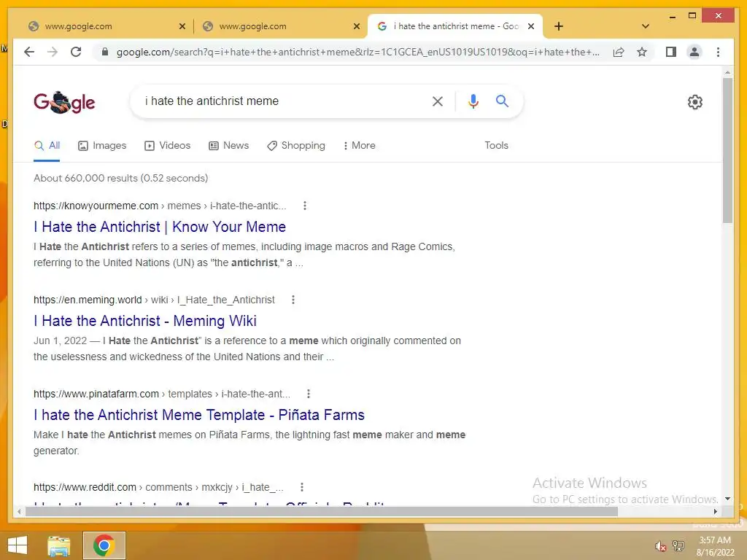747x560 pixels.
Task: Click the About 660,000 results text
Action: [120, 178]
